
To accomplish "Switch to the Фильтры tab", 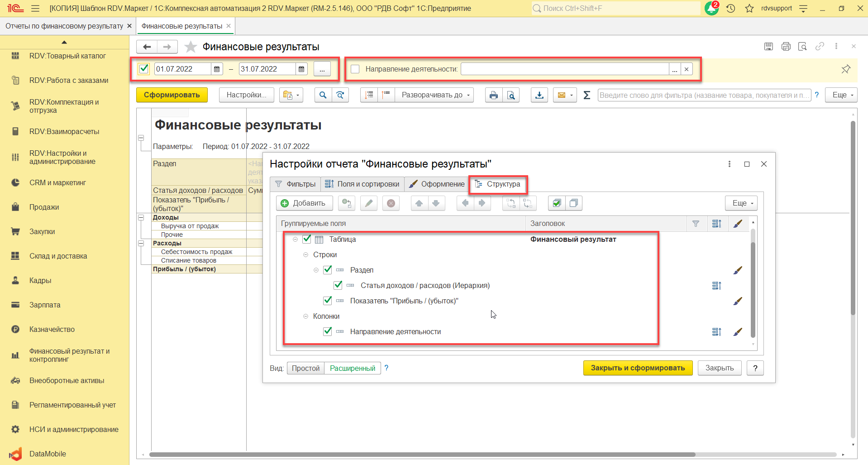I will point(296,184).
